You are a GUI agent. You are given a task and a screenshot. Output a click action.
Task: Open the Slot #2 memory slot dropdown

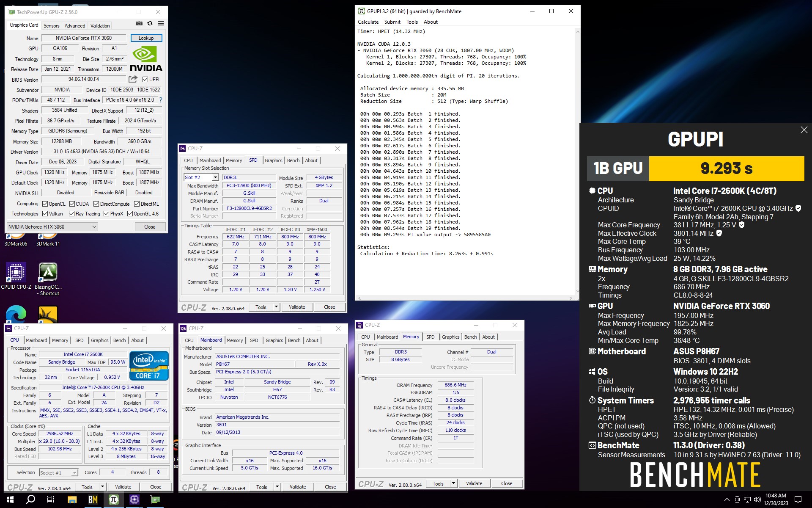click(215, 177)
